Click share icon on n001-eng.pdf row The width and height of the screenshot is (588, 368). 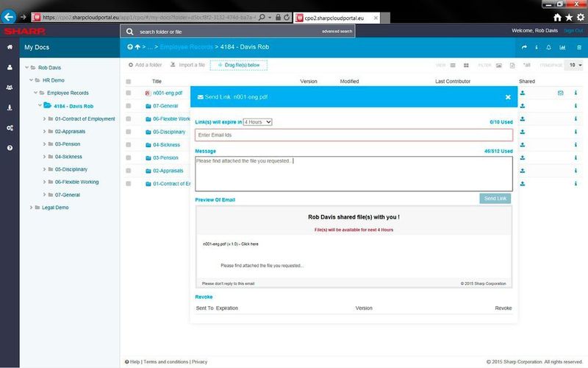(523, 93)
